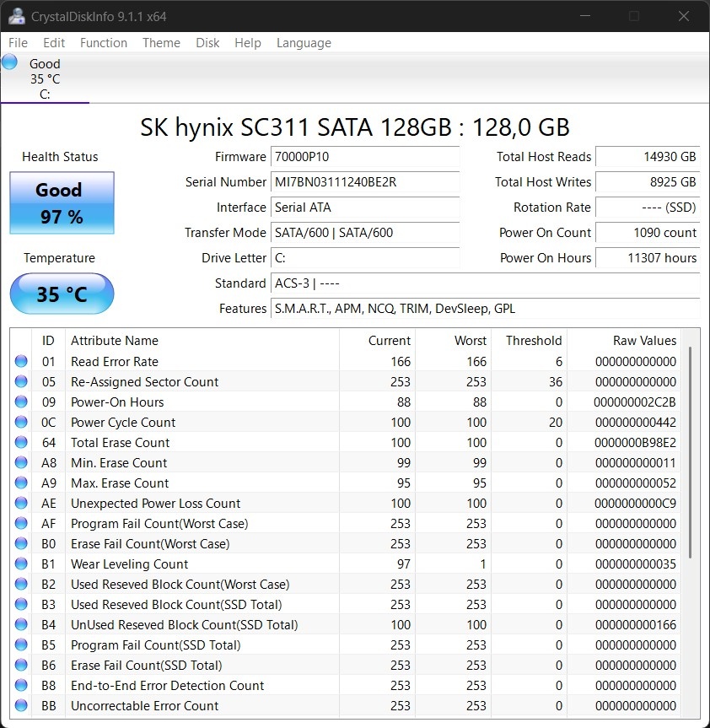Click the Serial Number value field
Image resolution: width=710 pixels, height=728 pixels.
pyautogui.click(x=364, y=182)
